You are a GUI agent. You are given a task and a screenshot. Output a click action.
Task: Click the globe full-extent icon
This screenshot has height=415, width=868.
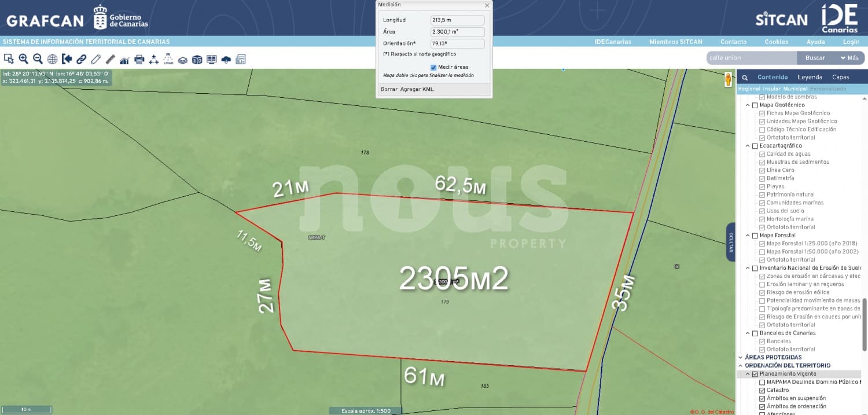(x=52, y=58)
